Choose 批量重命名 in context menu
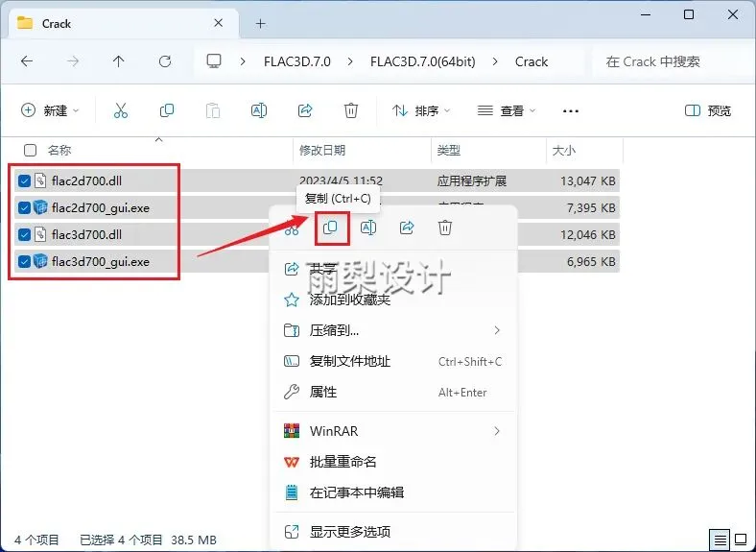 tap(393, 462)
